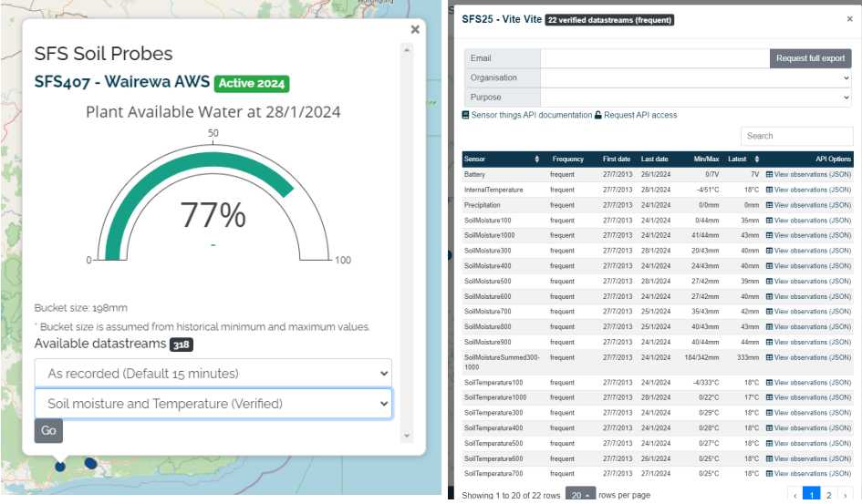Image resolution: width=862 pixels, height=504 pixels.
Task: Close the SFS Soil Probes popup
Action: click(415, 29)
